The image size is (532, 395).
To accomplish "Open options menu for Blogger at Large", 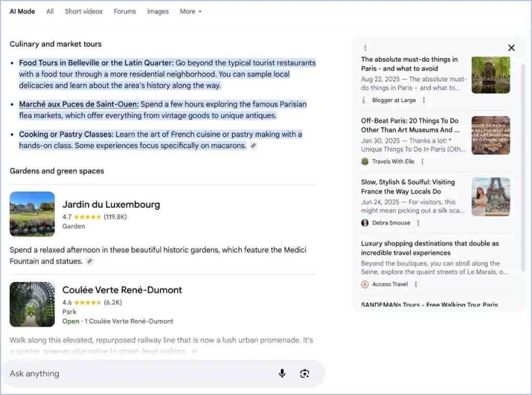I will (x=424, y=100).
